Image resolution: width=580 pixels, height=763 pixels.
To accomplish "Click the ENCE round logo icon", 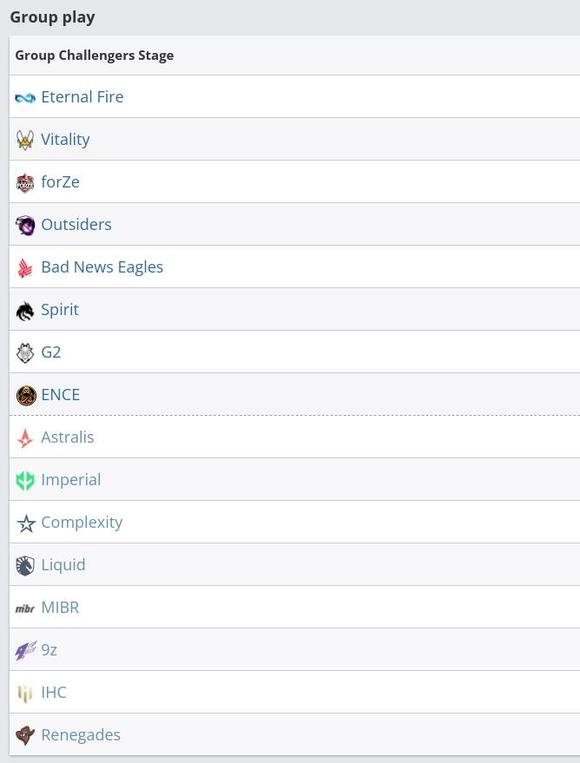I will 26,395.
